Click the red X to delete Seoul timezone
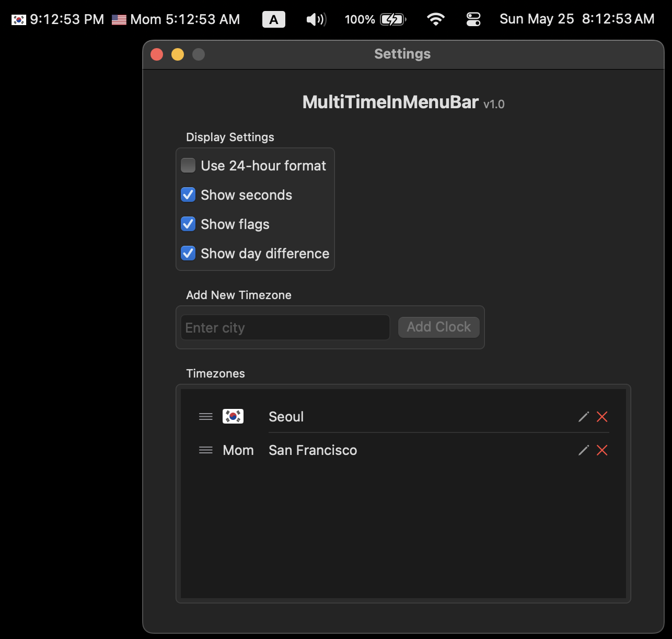The width and height of the screenshot is (672, 639). [602, 417]
